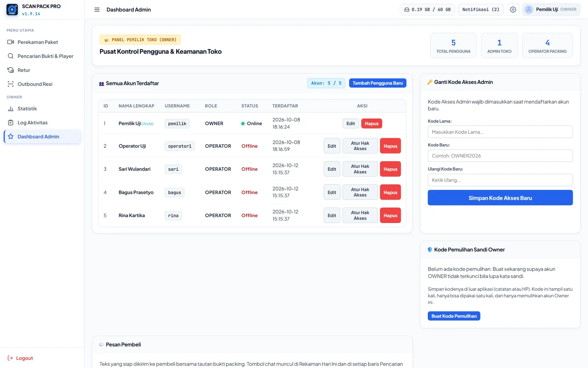
Task: Click the 'PANEL PEMILIK TOKO (OWNER)' badge
Action: pyautogui.click(x=140, y=40)
